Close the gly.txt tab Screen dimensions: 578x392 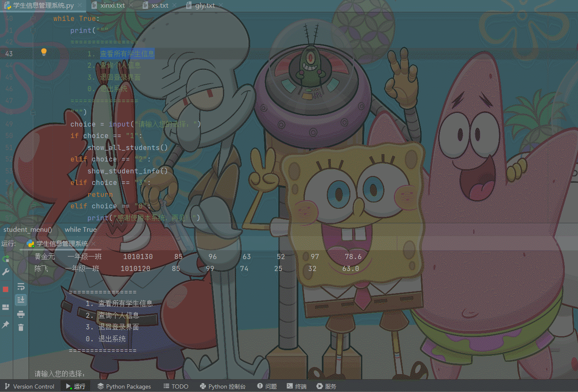click(x=220, y=6)
